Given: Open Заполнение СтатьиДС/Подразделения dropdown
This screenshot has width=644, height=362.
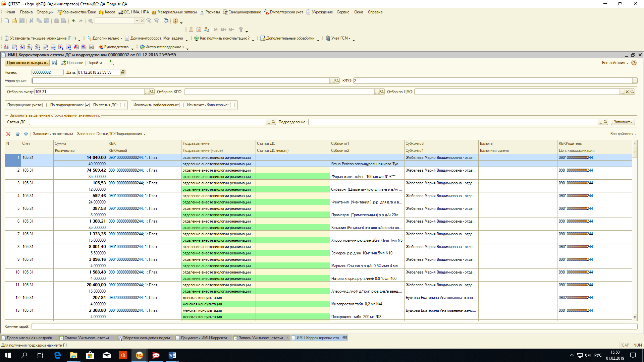Looking at the screenshot, I should click(x=111, y=134).
